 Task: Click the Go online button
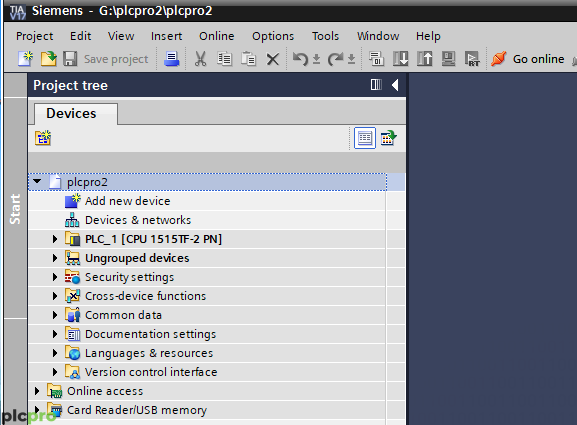[x=528, y=59]
